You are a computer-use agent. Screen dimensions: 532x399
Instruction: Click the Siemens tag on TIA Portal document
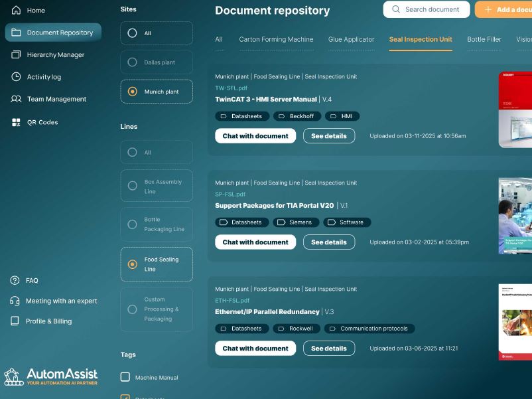point(296,222)
